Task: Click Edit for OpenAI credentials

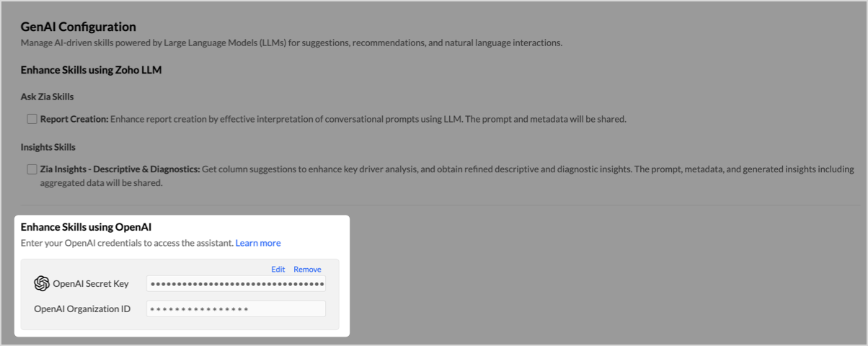Action: coord(278,269)
